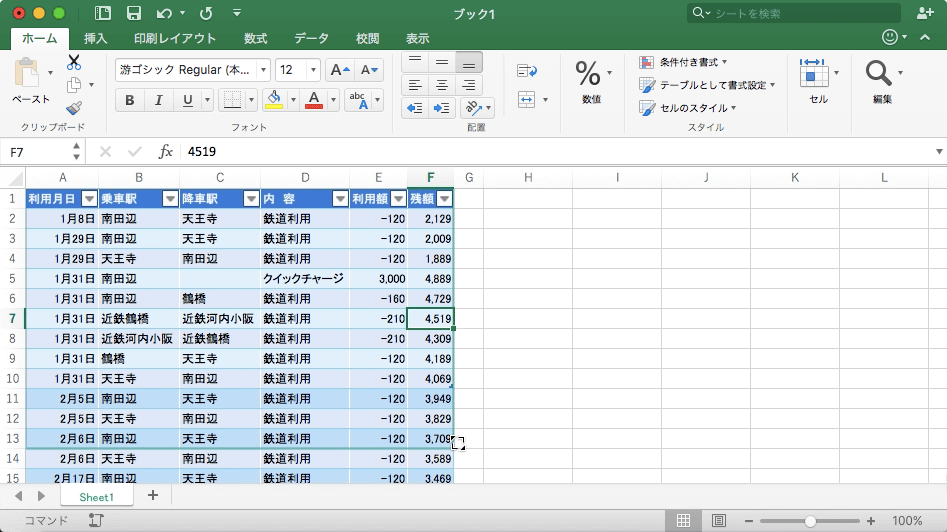Click the yellow fill color swatch
Viewport: 947px width, 532px height.
point(274,107)
